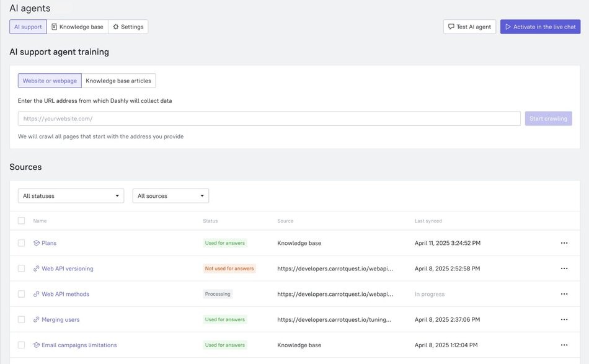Select the AI support tab
Screen dimensions: 589x364
(x=27, y=27)
